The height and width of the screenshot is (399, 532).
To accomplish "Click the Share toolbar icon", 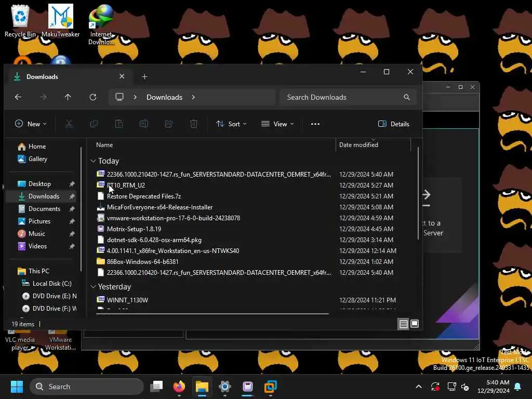I will pyautogui.click(x=169, y=124).
